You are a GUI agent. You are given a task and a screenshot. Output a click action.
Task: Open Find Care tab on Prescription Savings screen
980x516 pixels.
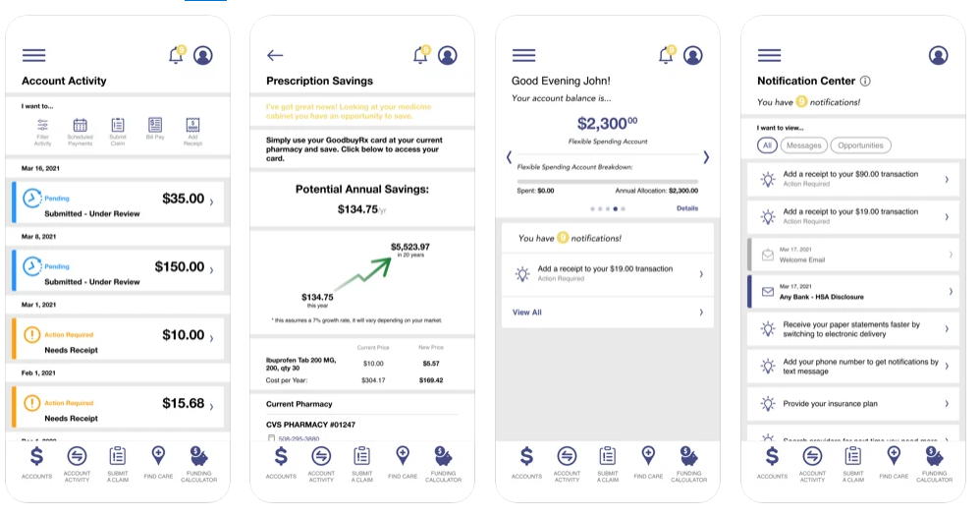[403, 463]
